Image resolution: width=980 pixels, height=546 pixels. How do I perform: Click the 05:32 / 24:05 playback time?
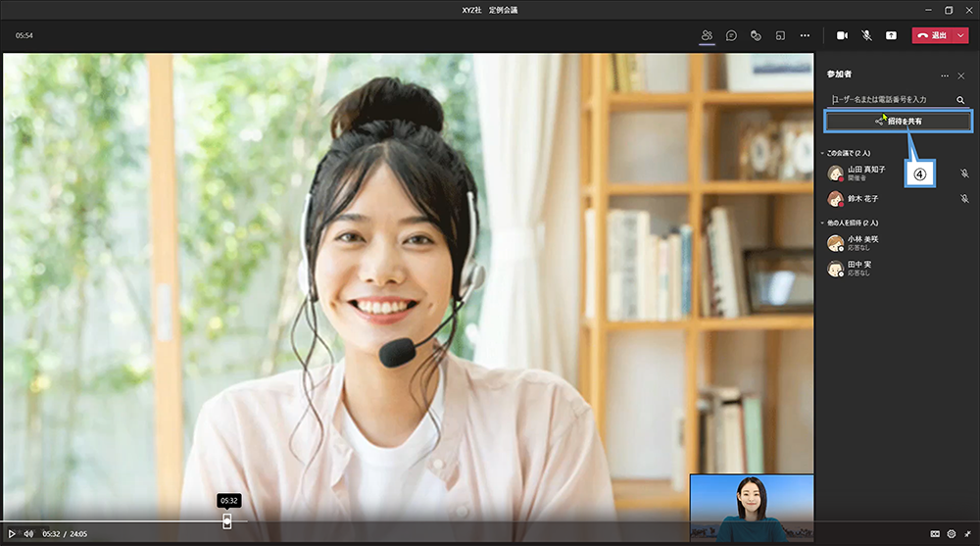[65, 534]
